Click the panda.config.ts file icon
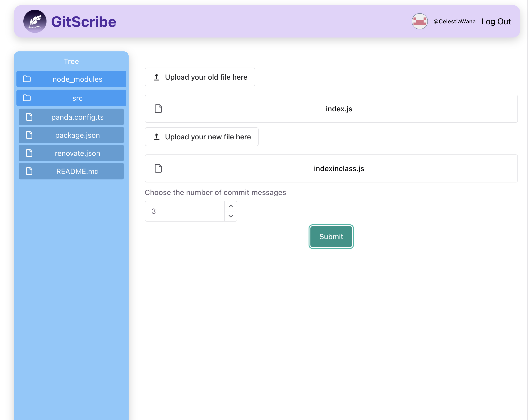 (x=29, y=117)
